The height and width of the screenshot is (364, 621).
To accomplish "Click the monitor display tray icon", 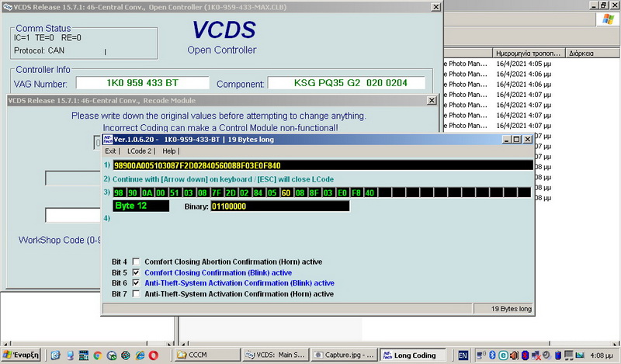I will [x=569, y=355].
